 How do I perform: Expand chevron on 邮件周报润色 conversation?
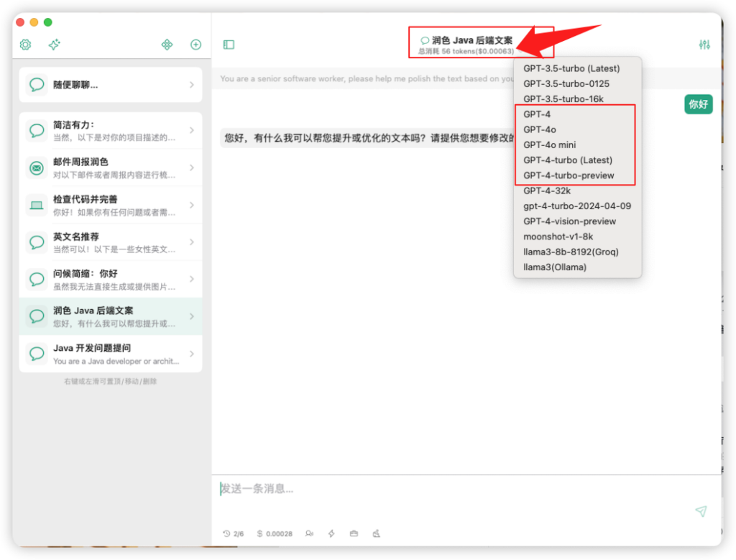(191, 167)
